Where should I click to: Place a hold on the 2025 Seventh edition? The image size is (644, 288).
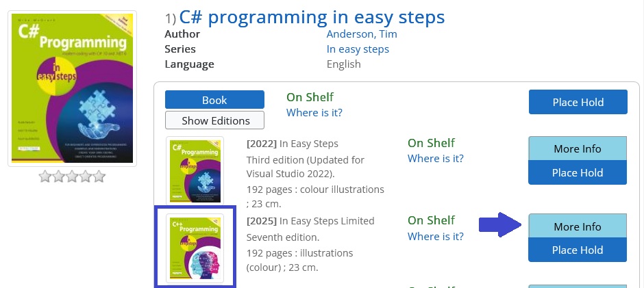coord(578,250)
